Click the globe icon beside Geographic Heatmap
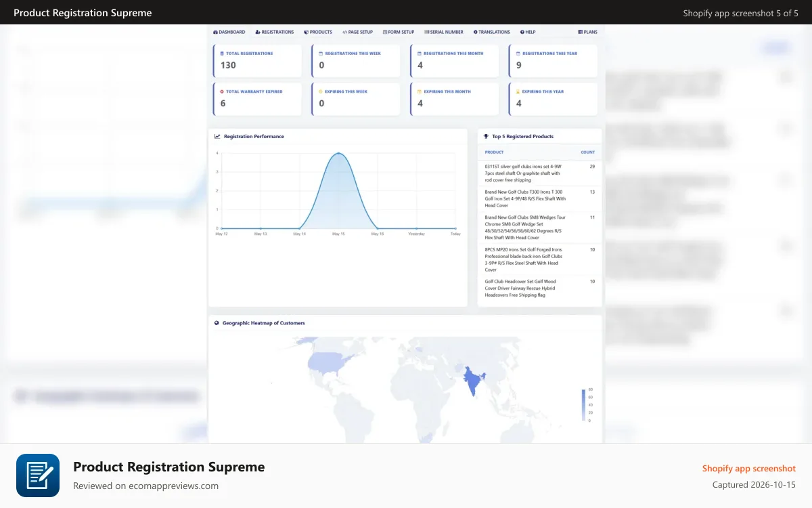Viewport: 812px width, 508px height. (217, 323)
